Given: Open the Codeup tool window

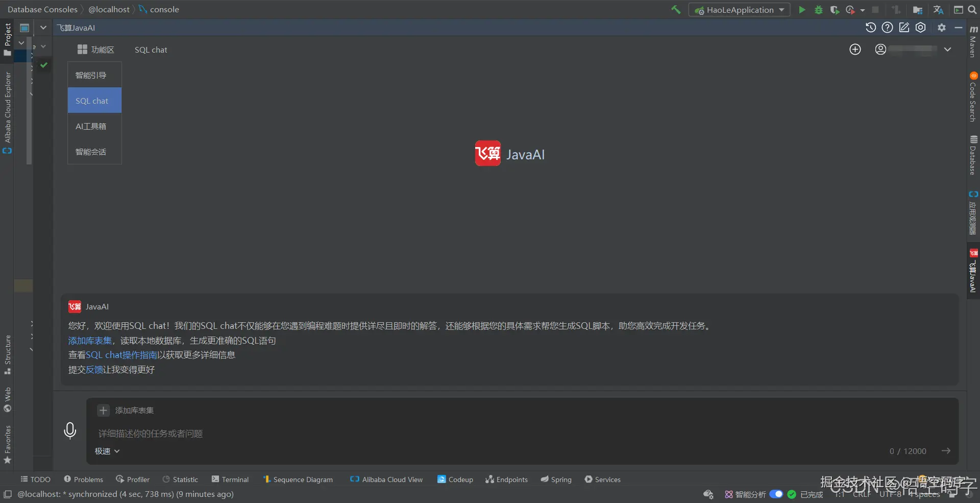Looking at the screenshot, I should (x=455, y=479).
